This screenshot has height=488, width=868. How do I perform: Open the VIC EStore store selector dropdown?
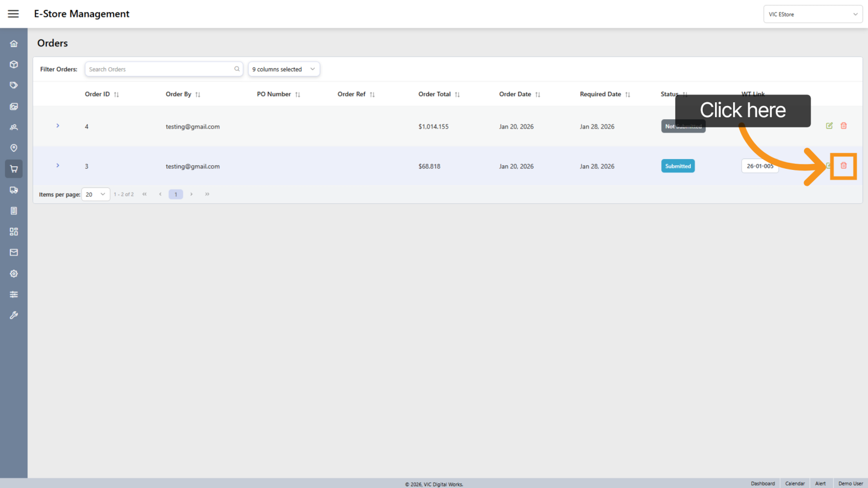[x=812, y=14]
